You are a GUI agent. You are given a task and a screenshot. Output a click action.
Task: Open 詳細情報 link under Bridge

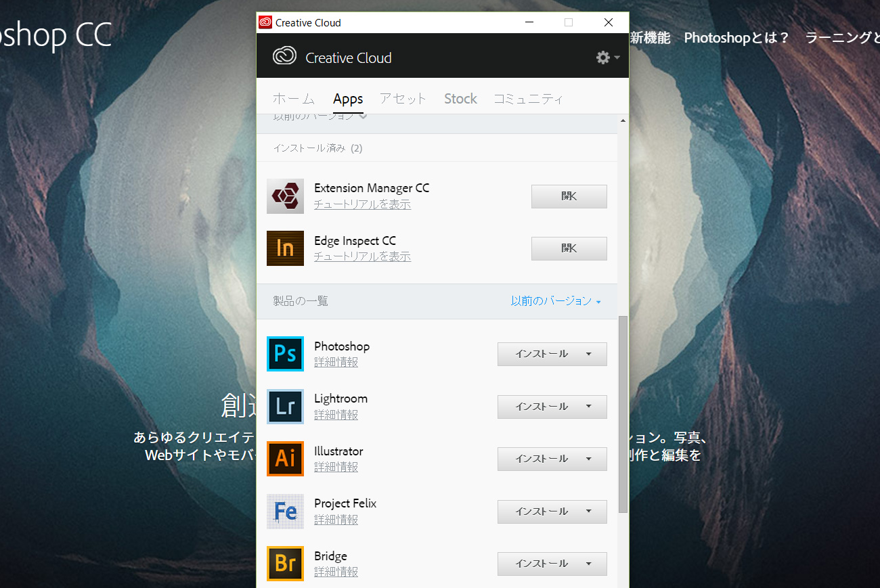tap(336, 572)
